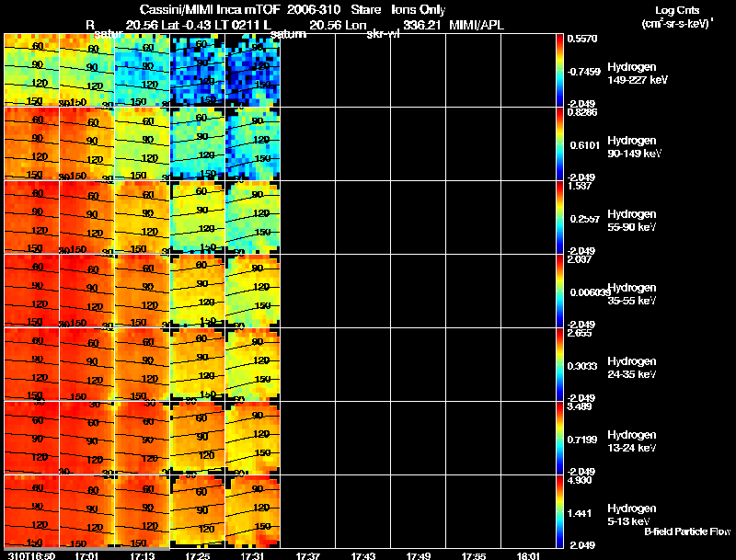The image size is (736, 560).
Task: Click the Cassini/MIMI Inca mTOF title text
Action: 210,9
